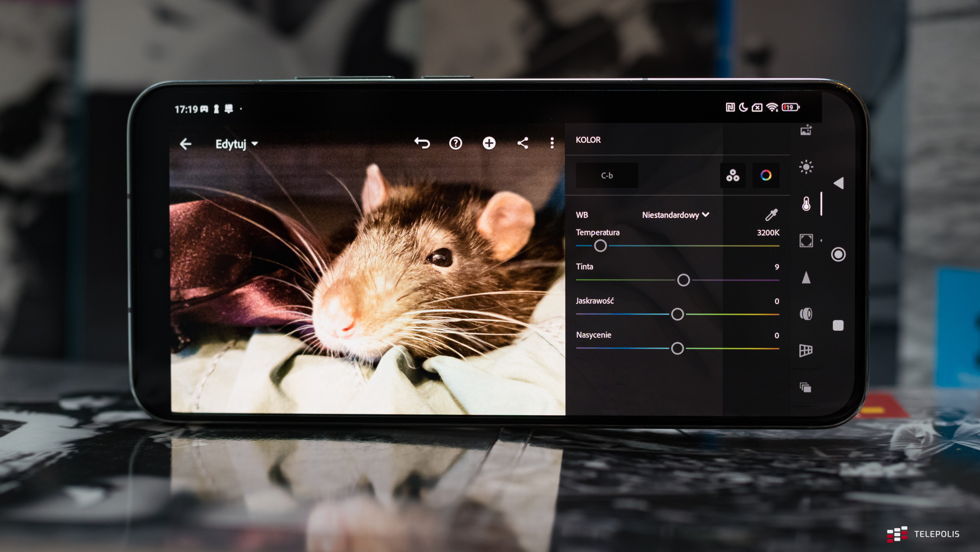Viewport: 980px width, 552px height.
Task: Share the photo with the share icon
Action: [522, 143]
